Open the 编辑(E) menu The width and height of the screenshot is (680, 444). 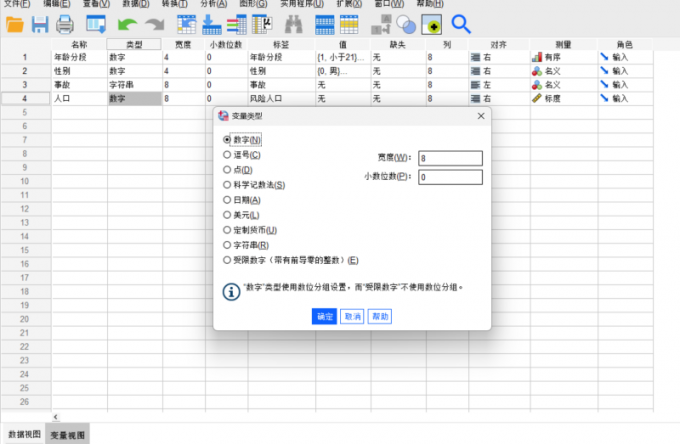click(57, 4)
